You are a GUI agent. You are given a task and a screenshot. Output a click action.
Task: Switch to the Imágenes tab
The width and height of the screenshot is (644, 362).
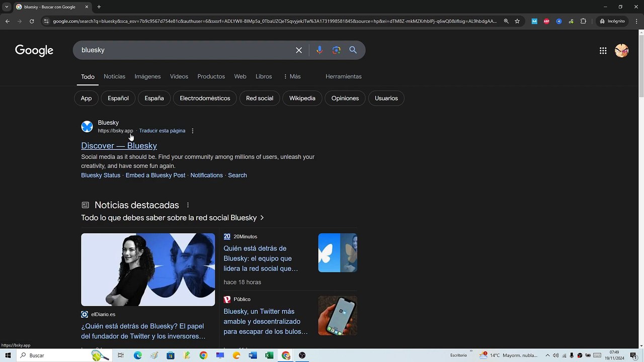[x=147, y=76]
